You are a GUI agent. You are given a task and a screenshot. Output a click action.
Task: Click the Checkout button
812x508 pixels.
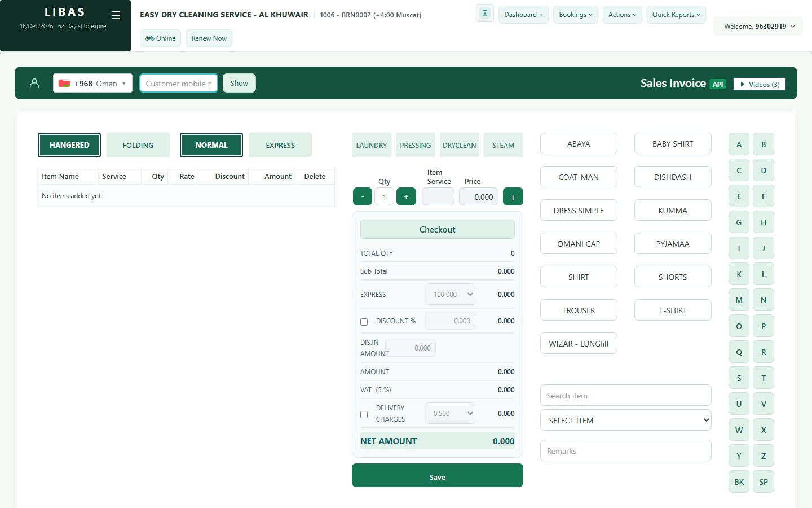click(x=438, y=229)
